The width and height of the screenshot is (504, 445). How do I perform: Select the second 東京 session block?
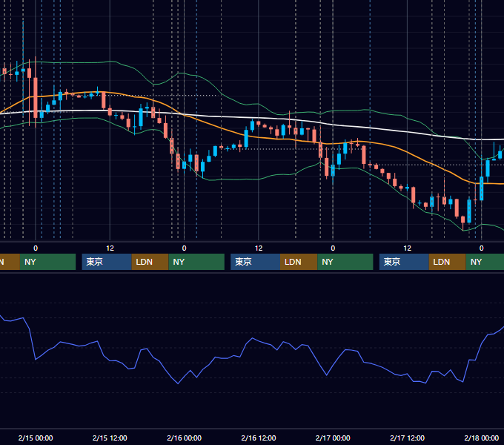tap(255, 262)
